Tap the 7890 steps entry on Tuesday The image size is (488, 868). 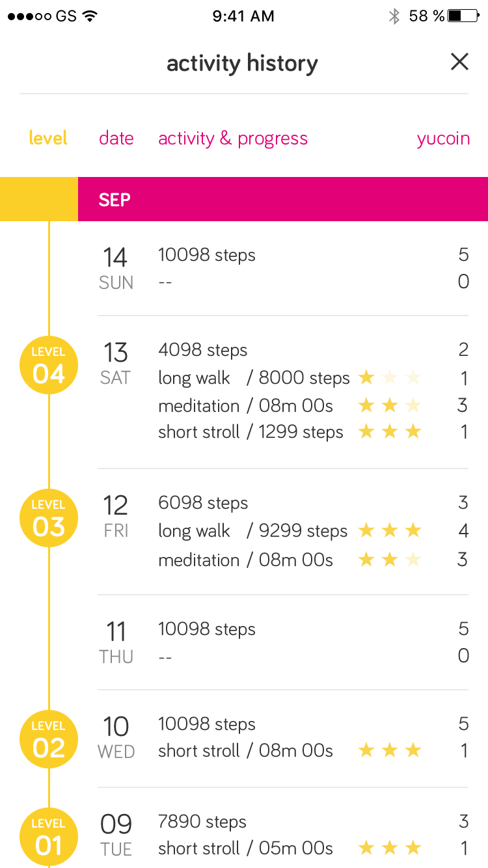point(202,822)
